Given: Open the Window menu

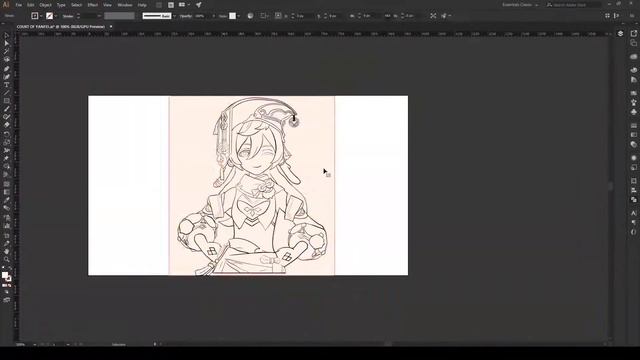Looking at the screenshot, I should point(124,5).
